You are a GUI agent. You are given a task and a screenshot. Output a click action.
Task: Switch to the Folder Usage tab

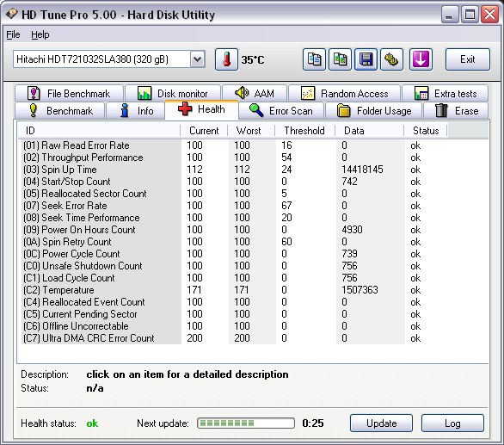(x=374, y=111)
